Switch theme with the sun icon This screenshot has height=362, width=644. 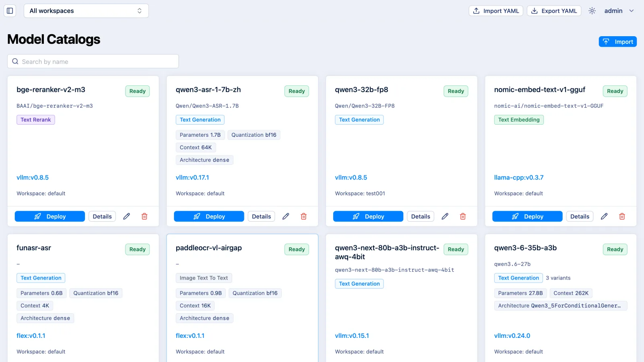pos(592,11)
